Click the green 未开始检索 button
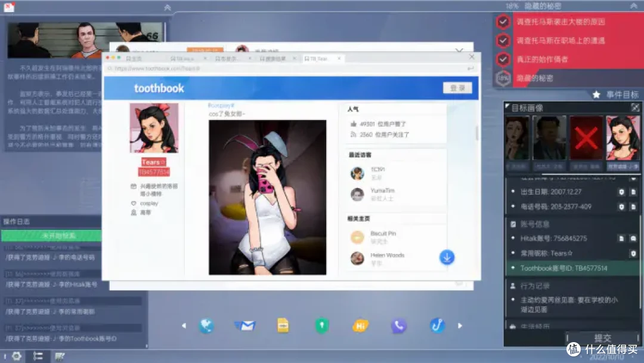Screen dimensions: 644x363 pos(51,236)
